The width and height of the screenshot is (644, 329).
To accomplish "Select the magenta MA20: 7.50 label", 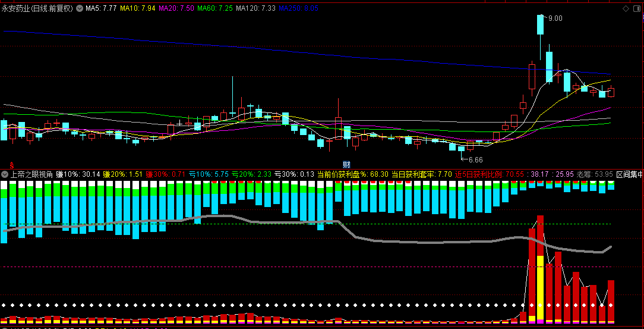I will click(176, 8).
